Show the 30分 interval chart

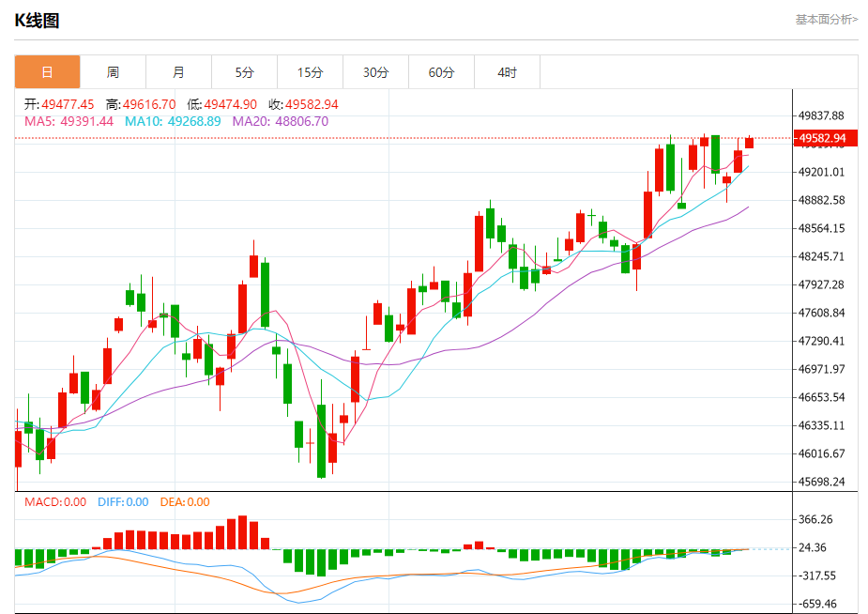pyautogui.click(x=375, y=72)
